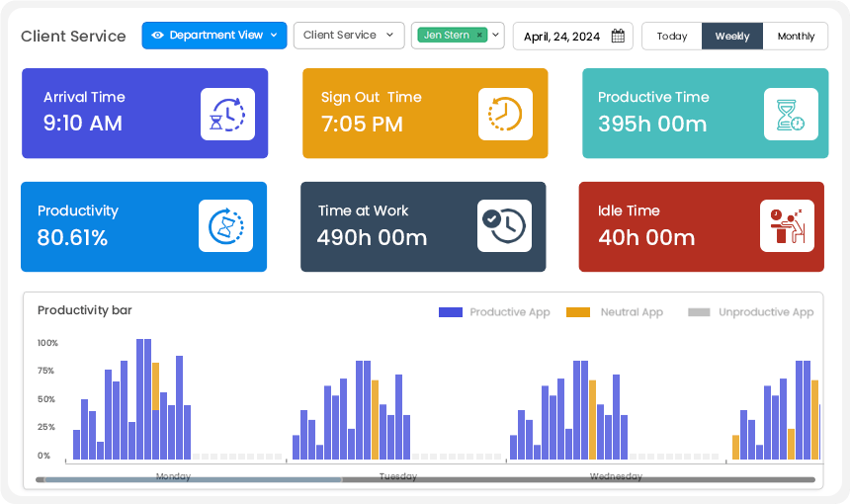
Task: Toggle Unproductive App legend series
Action: pyautogui.click(x=751, y=312)
